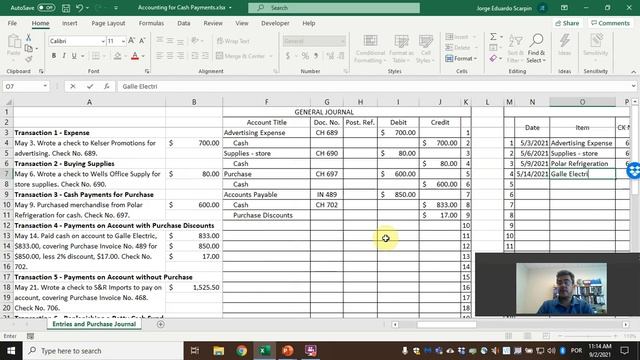The image size is (640, 360).
Task: Click the Insert Function fx icon
Action: [107, 86]
